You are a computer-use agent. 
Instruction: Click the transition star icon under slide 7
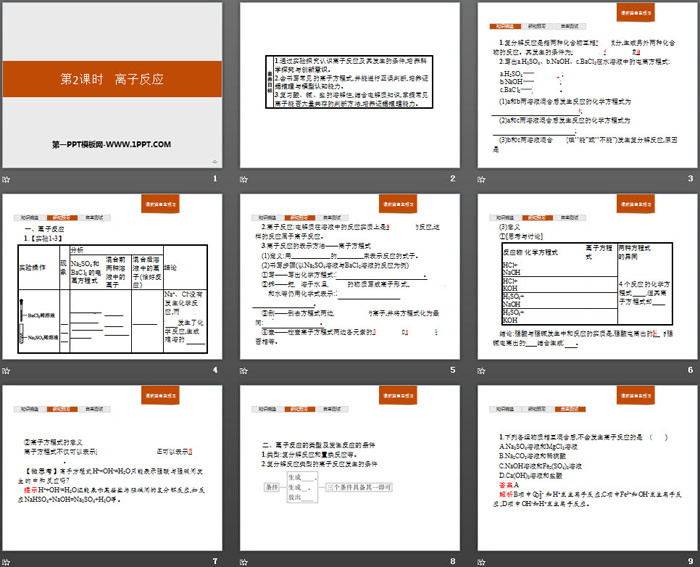point(7,562)
